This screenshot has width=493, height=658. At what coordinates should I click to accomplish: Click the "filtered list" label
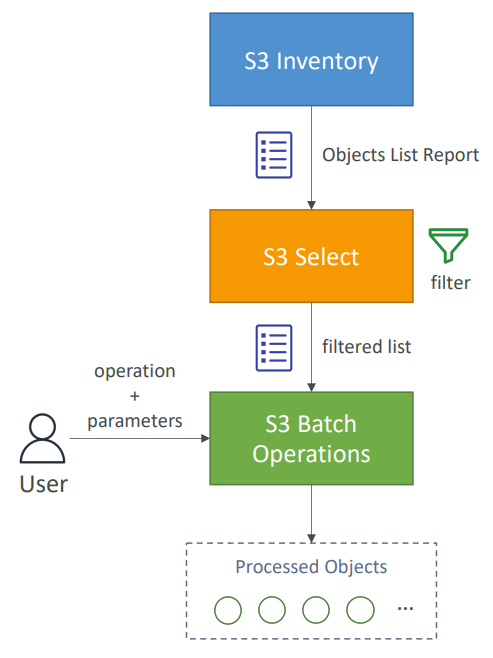click(366, 347)
